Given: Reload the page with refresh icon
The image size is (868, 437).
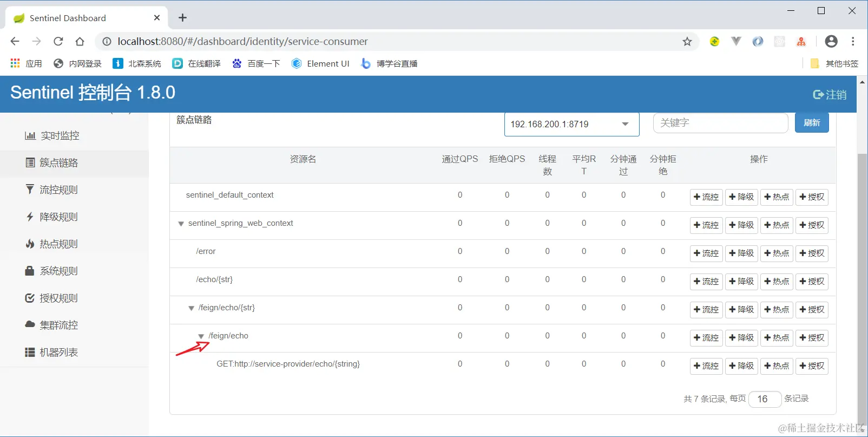Looking at the screenshot, I should point(58,41).
